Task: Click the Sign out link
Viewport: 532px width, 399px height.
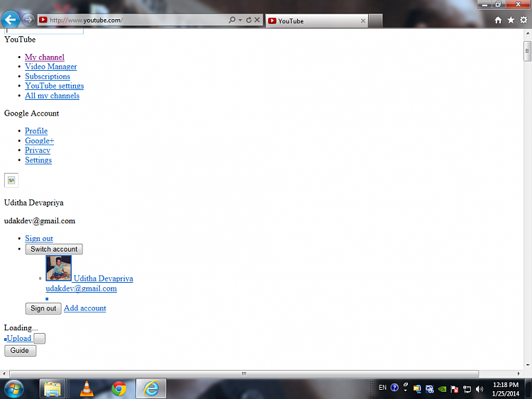Action: [x=39, y=238]
